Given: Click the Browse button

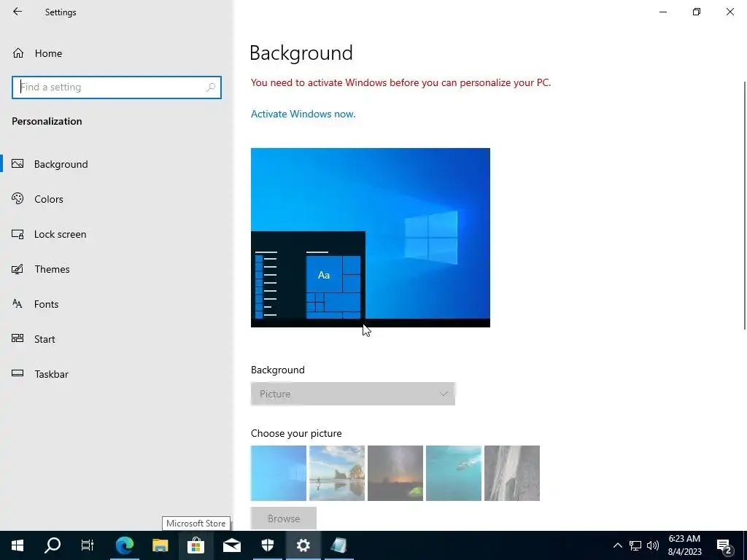Looking at the screenshot, I should (284, 518).
